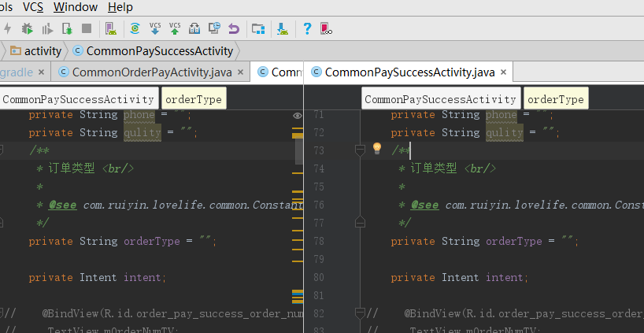This screenshot has height=333, width=644.
Task: Click line number 78 in the gutter
Action: coord(319,241)
